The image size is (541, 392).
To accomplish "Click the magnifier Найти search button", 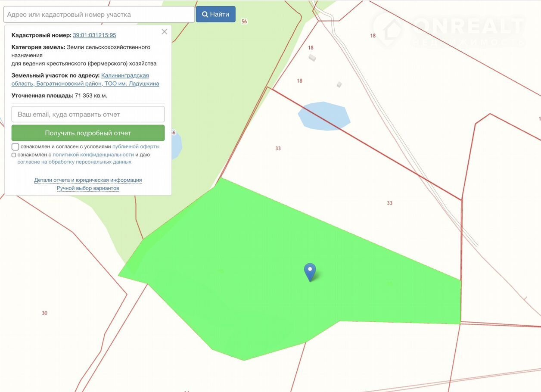I will [215, 14].
